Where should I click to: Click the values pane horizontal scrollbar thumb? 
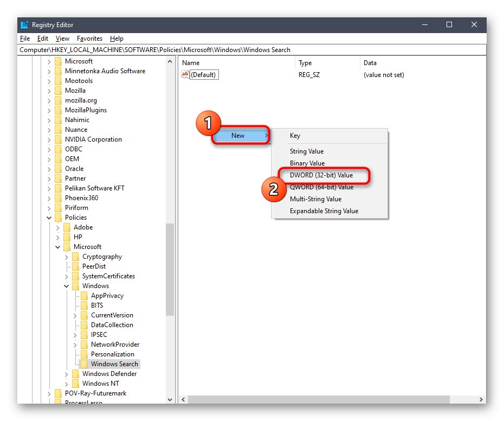[x=319, y=399]
